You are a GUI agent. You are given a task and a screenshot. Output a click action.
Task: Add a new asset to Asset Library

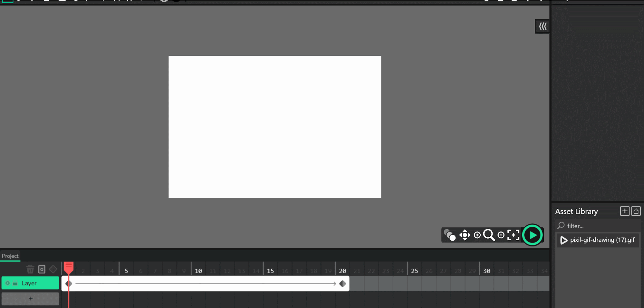pos(625,211)
